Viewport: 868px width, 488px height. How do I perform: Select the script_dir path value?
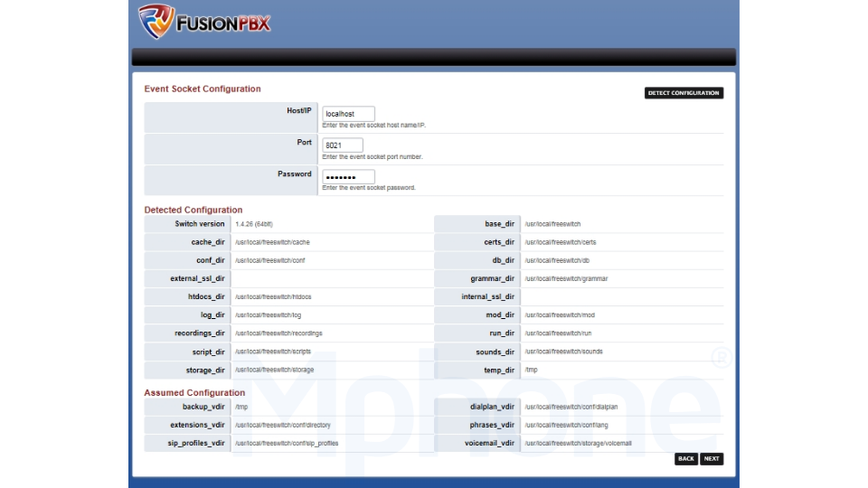click(x=273, y=352)
